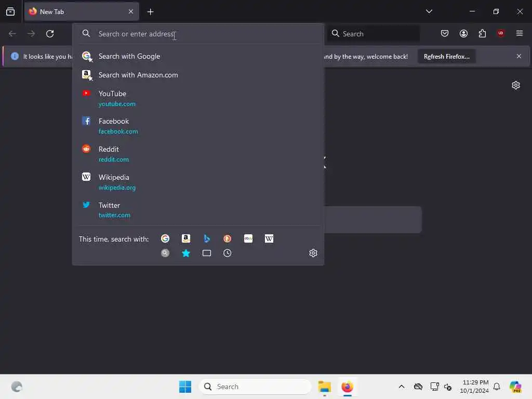Image resolution: width=532 pixels, height=399 pixels.
Task: Click the uBlock Origin toolbar icon
Action: (501, 33)
